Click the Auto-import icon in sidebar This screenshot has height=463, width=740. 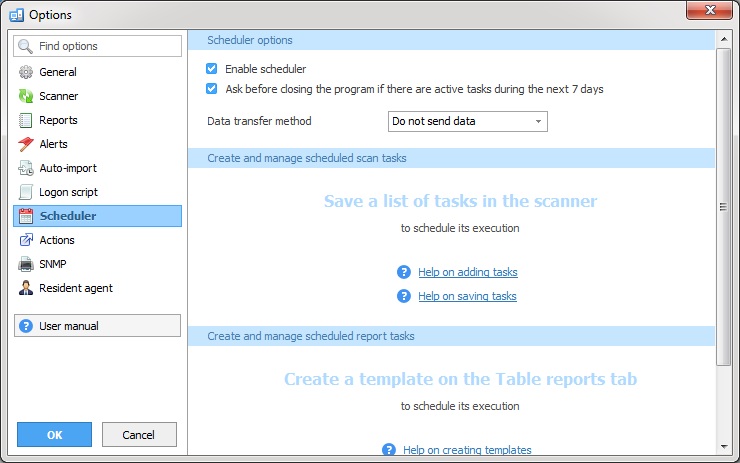coord(26,168)
